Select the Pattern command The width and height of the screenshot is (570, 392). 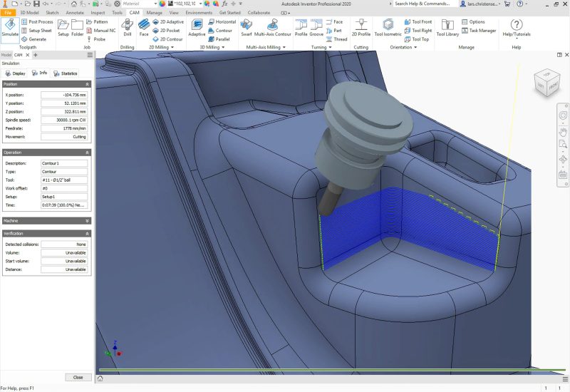click(x=97, y=22)
